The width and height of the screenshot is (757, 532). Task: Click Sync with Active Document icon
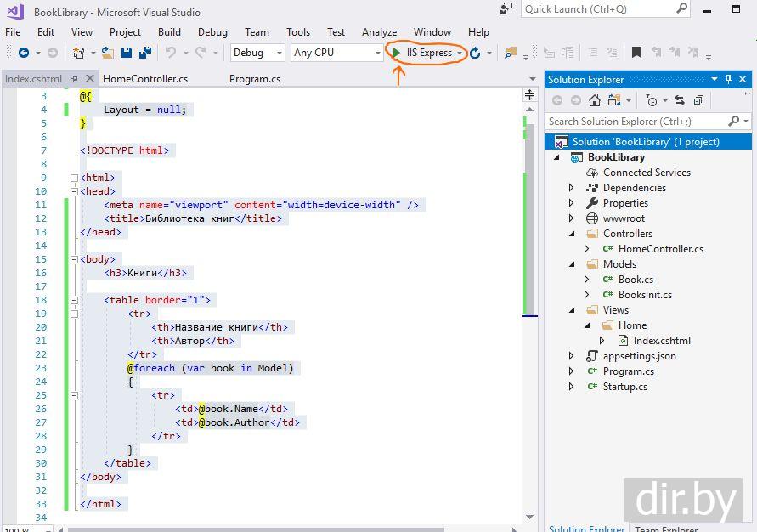[x=679, y=100]
